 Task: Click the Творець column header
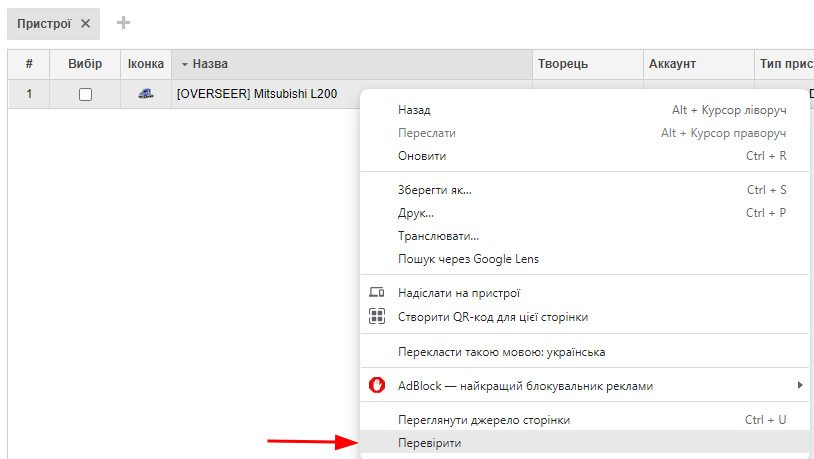(x=588, y=64)
